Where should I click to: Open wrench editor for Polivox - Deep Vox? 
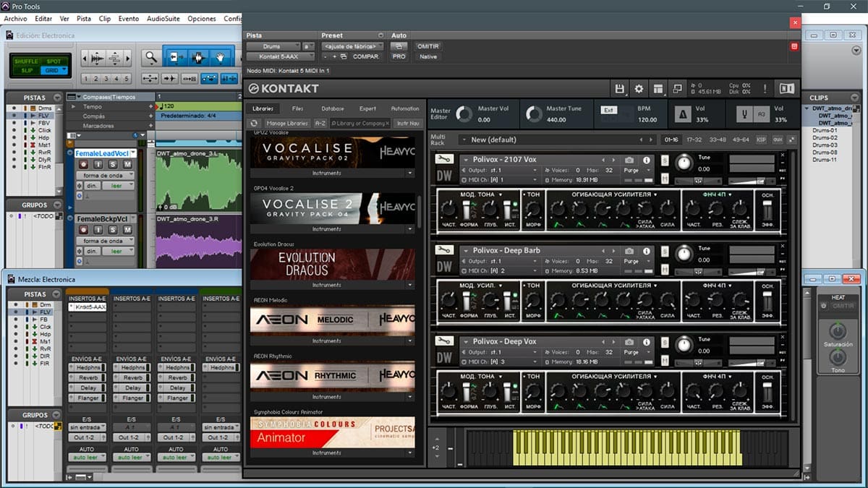coord(444,341)
